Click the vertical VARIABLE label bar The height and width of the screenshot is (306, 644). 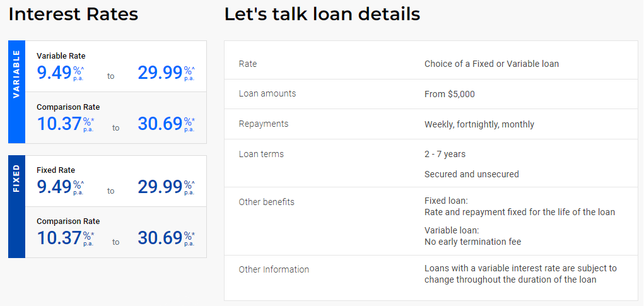16,92
